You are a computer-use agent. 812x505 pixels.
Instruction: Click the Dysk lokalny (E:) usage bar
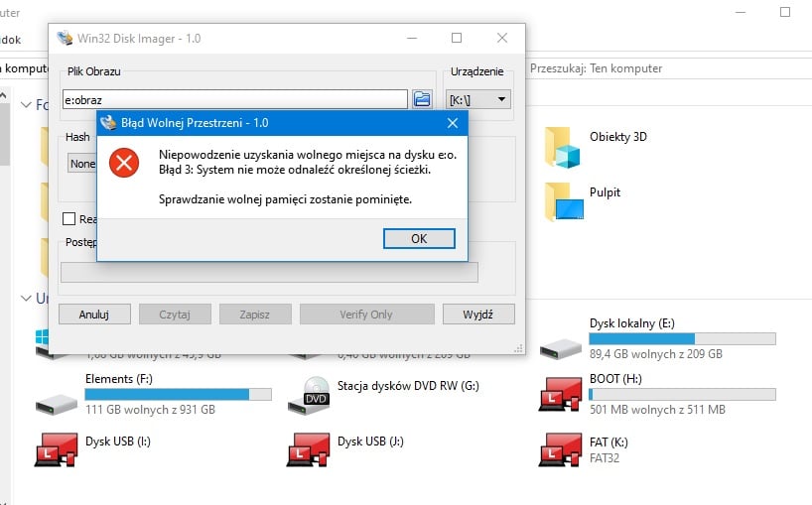[683, 339]
